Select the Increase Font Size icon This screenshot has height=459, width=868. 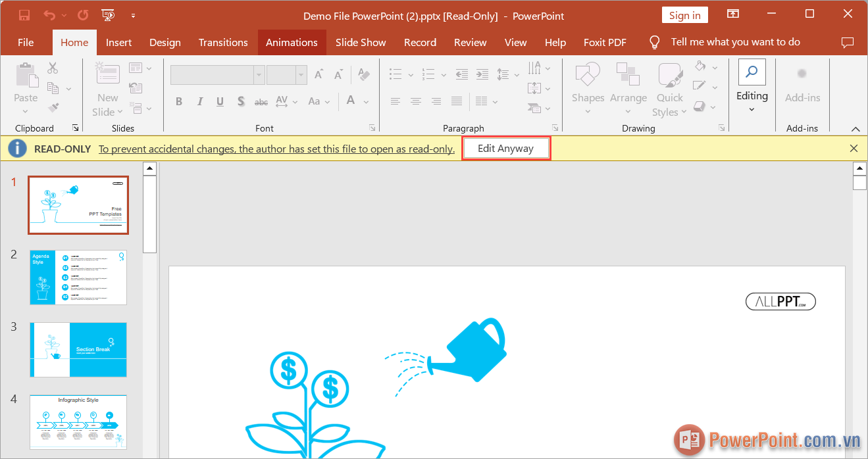318,74
